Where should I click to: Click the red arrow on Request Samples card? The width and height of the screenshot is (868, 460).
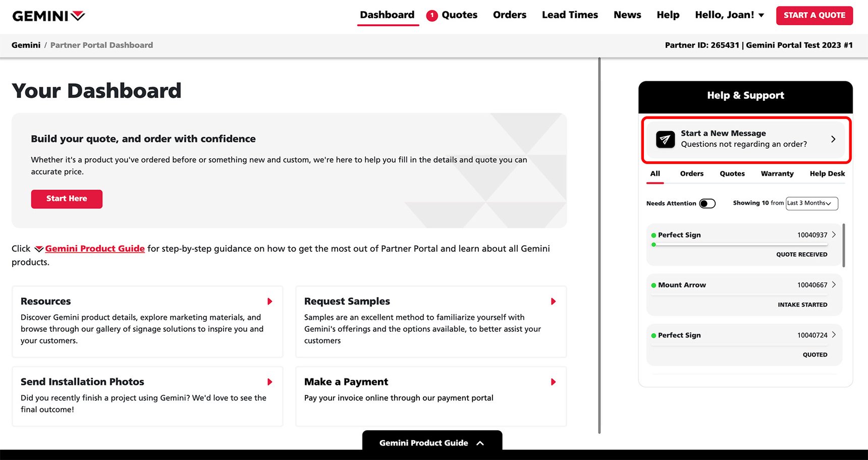click(553, 302)
